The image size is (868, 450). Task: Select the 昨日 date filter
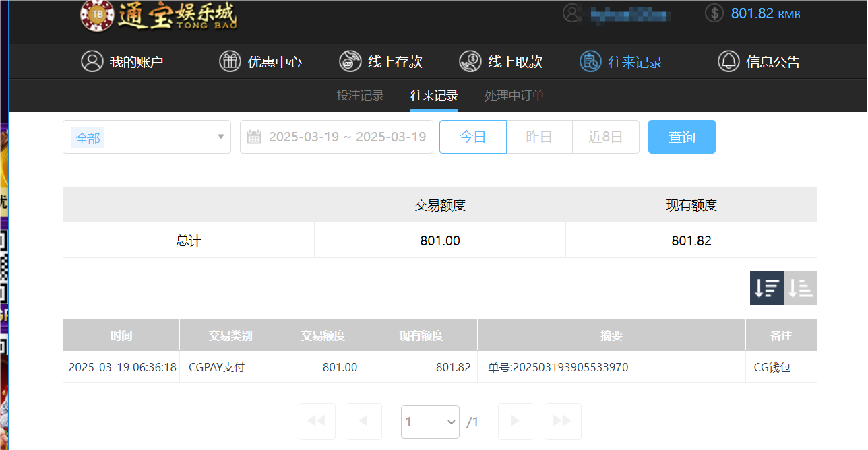tap(539, 136)
